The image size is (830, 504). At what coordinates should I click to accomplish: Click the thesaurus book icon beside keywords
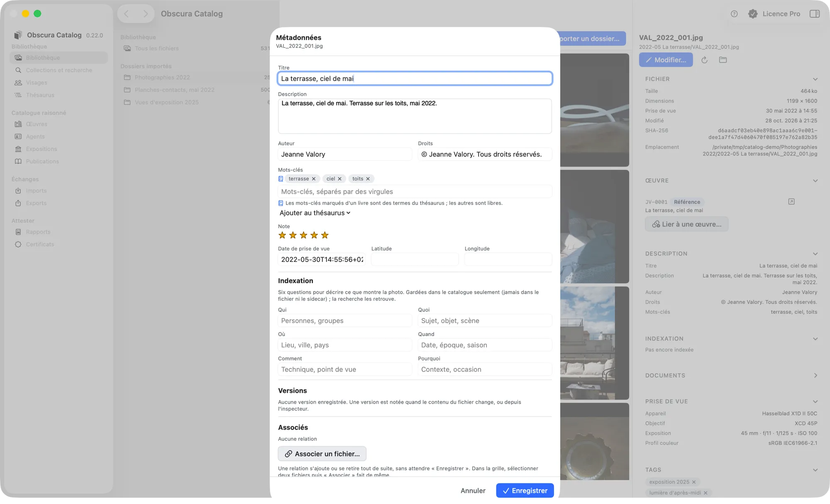[281, 179]
